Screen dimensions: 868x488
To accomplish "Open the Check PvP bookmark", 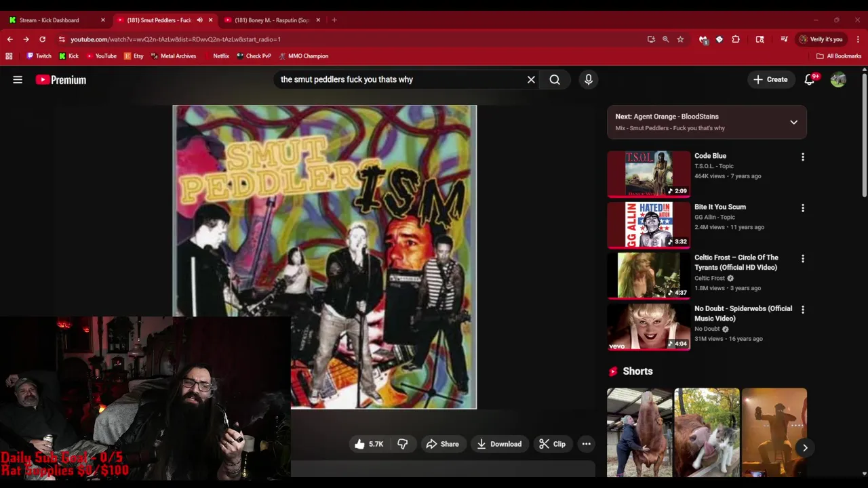I will (x=254, y=56).
